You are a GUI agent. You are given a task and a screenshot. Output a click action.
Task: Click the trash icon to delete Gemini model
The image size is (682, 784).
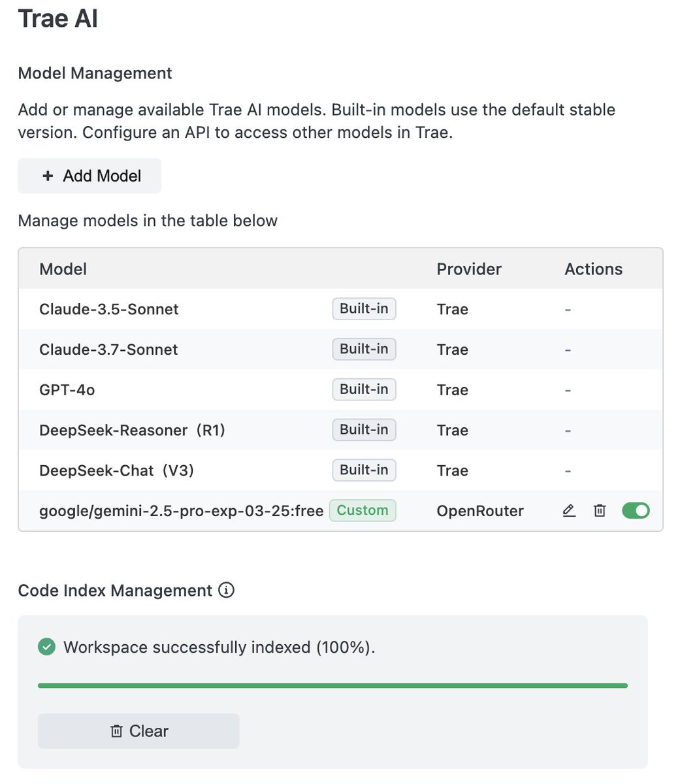click(599, 511)
